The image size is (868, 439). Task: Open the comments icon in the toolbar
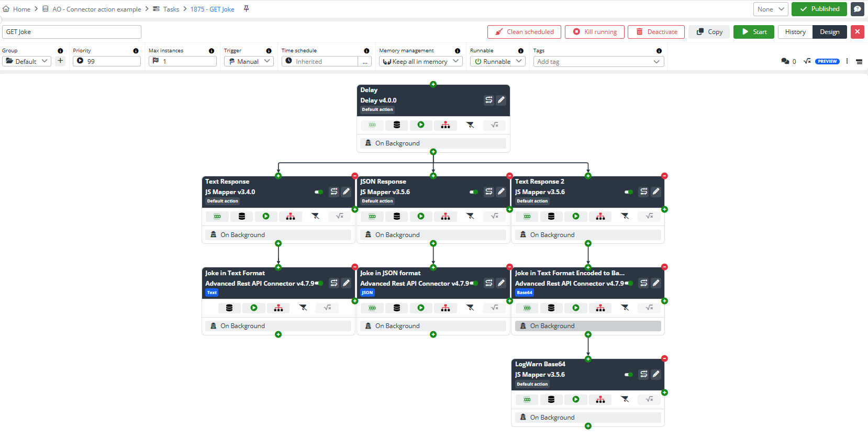tap(785, 61)
